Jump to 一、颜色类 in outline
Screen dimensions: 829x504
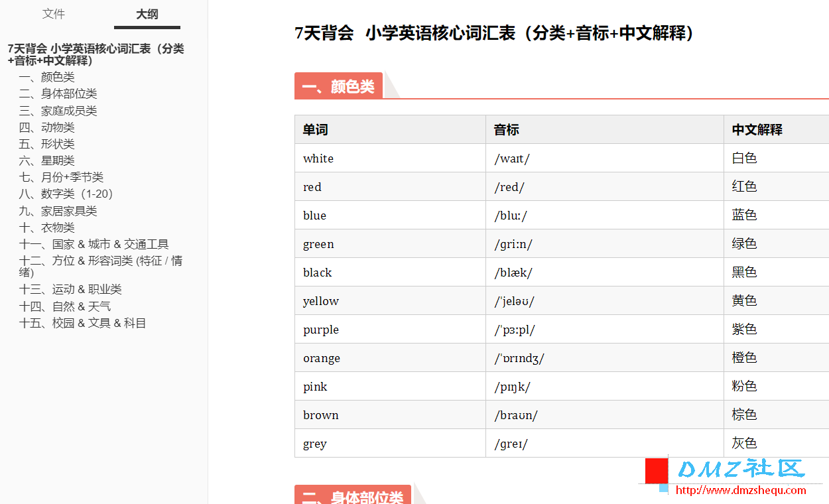46,77
